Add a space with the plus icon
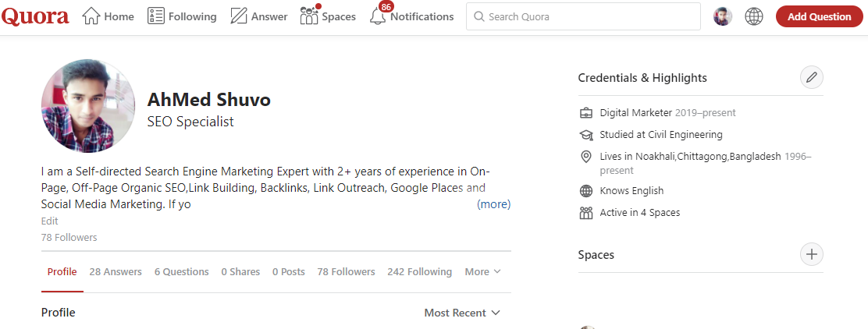Viewport: 868px width, 329px height. point(812,254)
